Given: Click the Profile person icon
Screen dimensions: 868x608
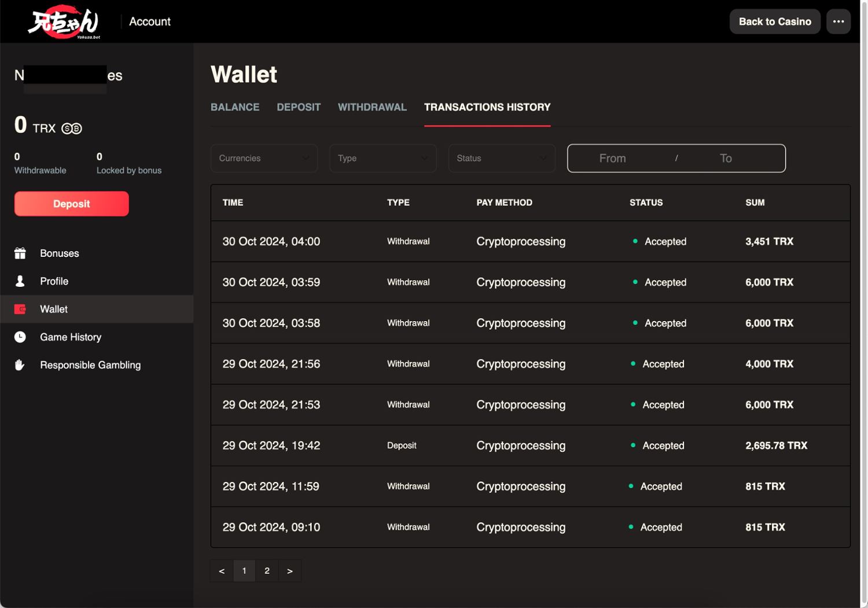Looking at the screenshot, I should click(x=20, y=281).
